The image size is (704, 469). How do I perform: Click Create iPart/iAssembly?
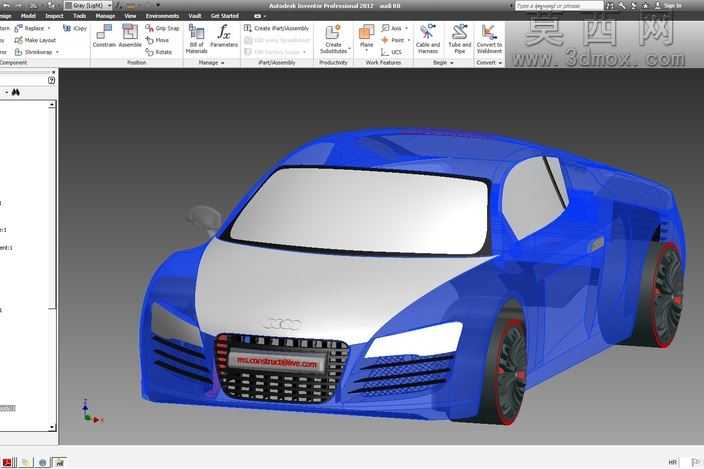click(277, 28)
